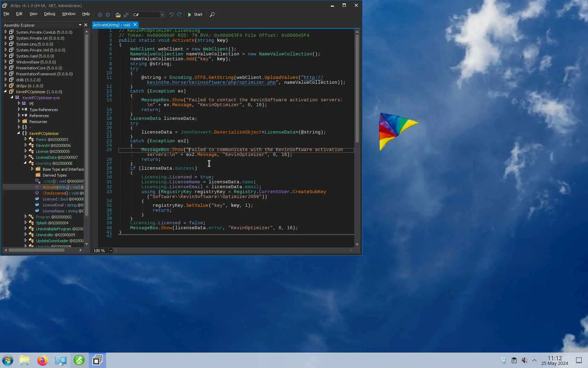The height and width of the screenshot is (368, 588).
Task: Click the CheckLicense method icon
Action: coord(37,193)
